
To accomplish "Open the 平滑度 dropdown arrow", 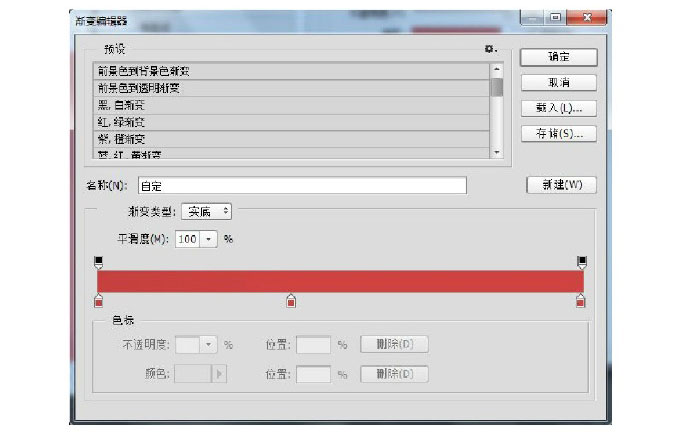I will tap(209, 239).
